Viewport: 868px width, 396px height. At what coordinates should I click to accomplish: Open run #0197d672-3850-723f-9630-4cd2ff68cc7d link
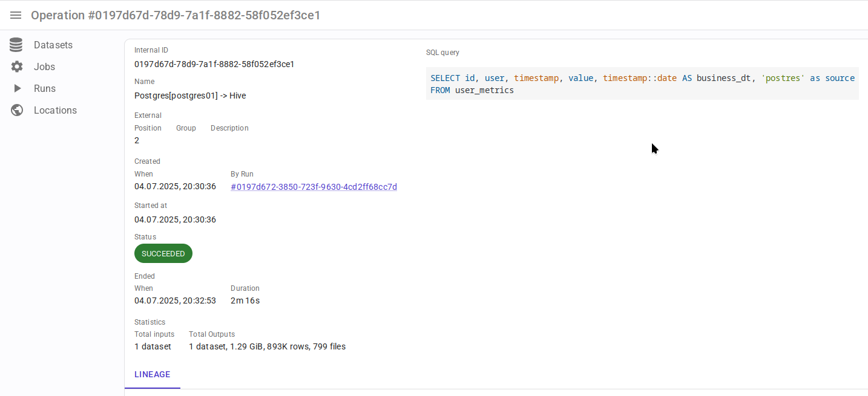point(314,187)
